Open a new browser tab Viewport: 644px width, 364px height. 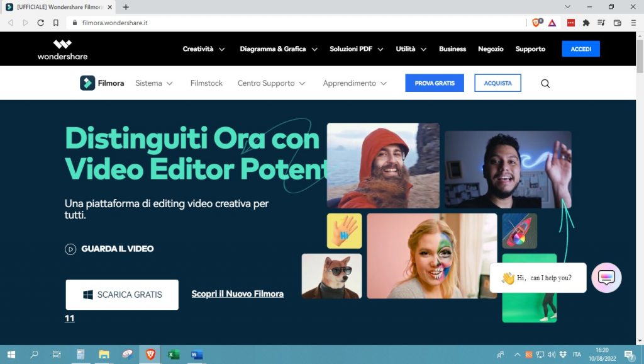tap(126, 7)
